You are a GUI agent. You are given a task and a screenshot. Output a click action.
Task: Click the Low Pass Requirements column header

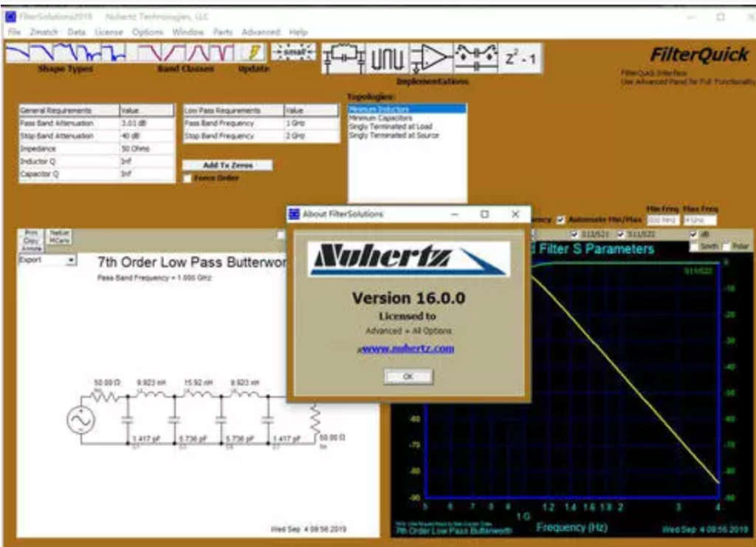pos(233,111)
